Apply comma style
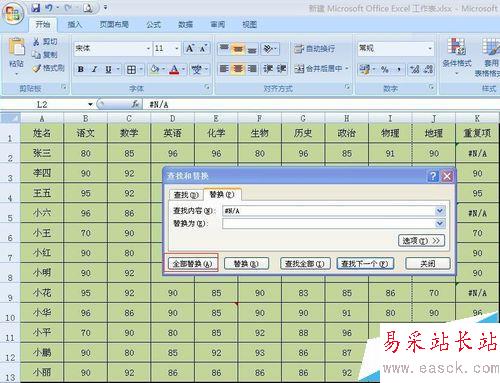This screenshot has width=500, height=383. [x=399, y=69]
